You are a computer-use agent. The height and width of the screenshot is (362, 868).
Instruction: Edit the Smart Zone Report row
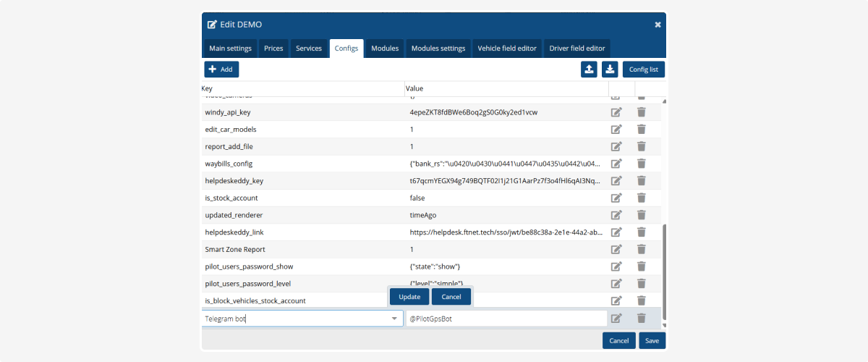[616, 250]
